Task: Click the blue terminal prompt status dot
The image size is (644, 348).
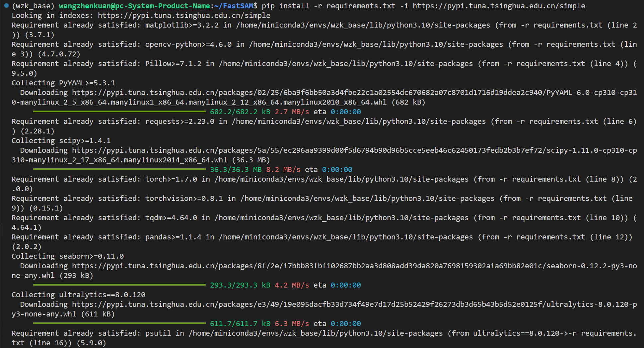Action: [x=6, y=6]
